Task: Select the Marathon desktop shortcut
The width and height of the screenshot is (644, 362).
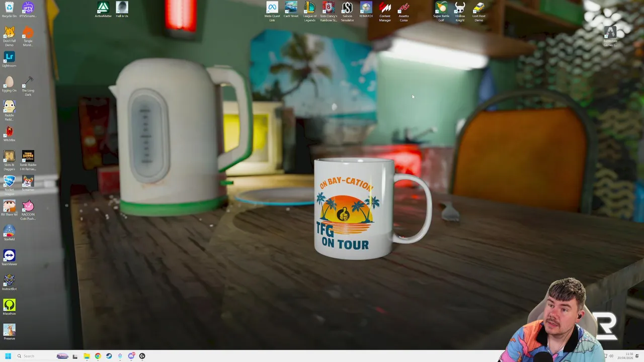Action: click(x=9, y=307)
